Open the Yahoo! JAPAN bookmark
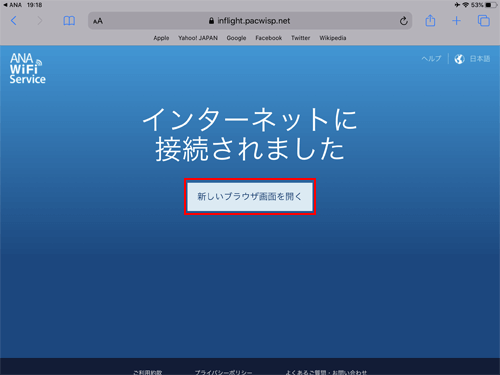This screenshot has height=375, width=500. 198,38
